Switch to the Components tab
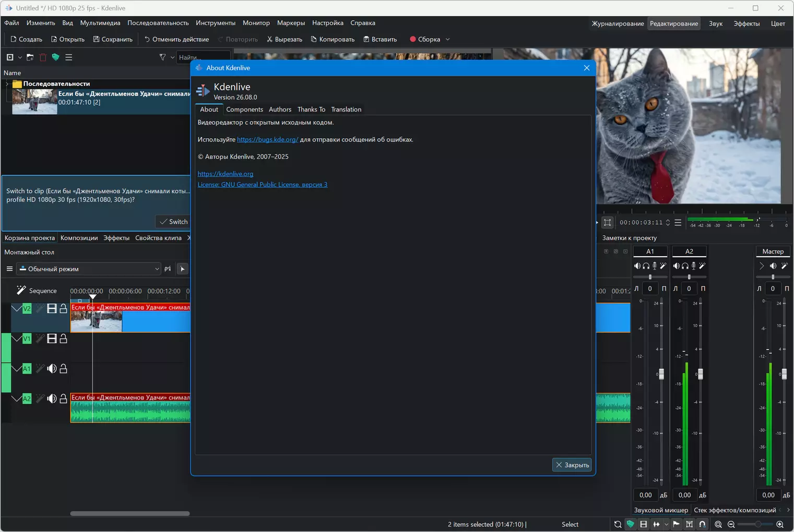794x532 pixels. click(244, 110)
